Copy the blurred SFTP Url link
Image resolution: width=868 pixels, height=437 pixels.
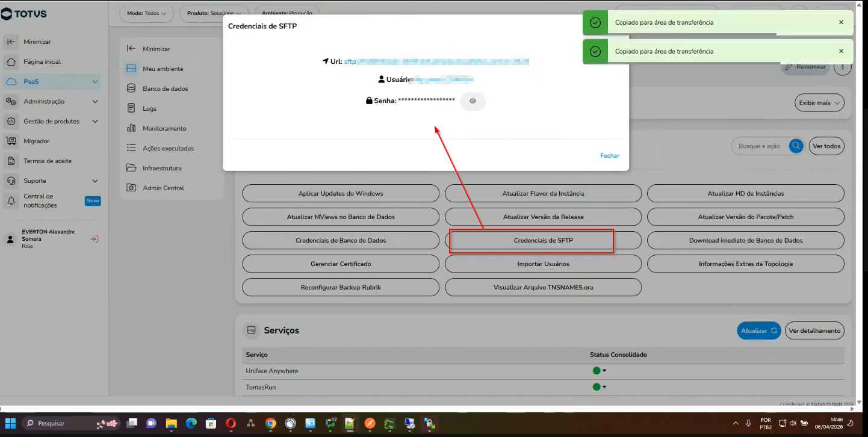[x=436, y=61]
